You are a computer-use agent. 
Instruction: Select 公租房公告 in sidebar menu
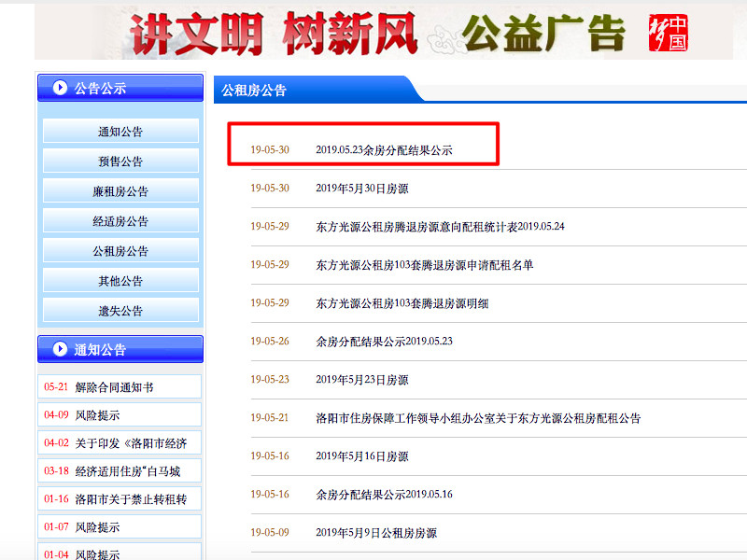120,251
